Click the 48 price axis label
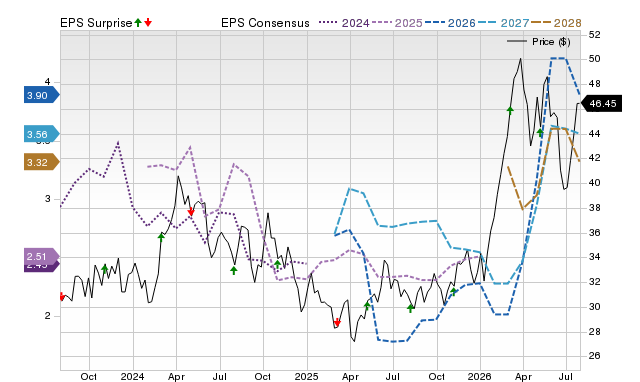 click(x=594, y=84)
